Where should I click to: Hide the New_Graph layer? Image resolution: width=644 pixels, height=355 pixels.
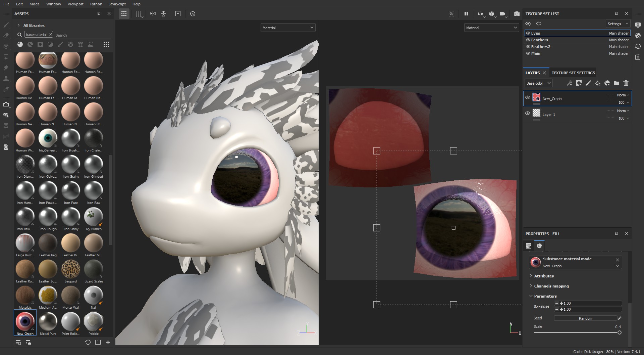coord(528,98)
